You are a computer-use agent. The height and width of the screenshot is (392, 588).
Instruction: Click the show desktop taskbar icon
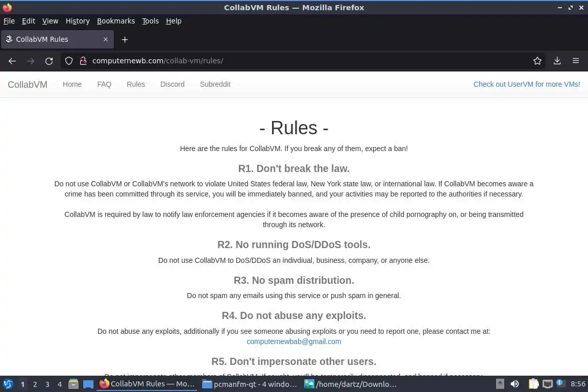88,384
